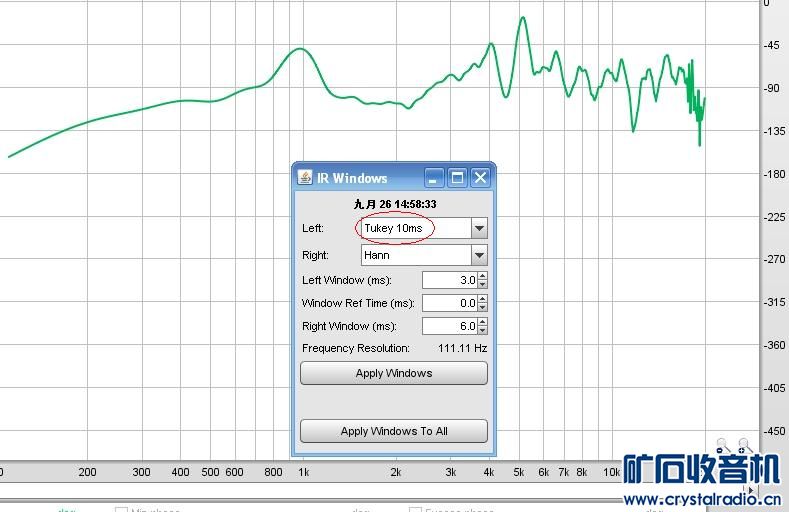Viewport: 789px width, 512px height.
Task: Select the Left Window (ms) value field
Action: (450, 280)
